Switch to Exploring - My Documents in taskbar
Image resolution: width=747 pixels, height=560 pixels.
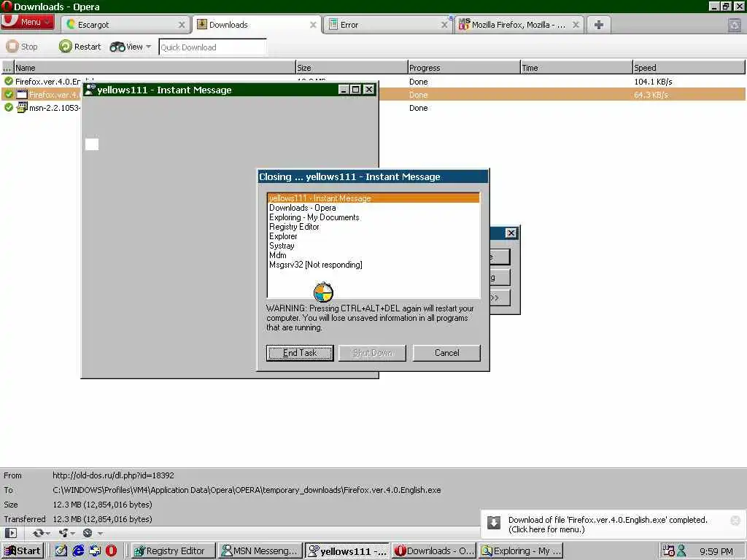click(x=521, y=551)
